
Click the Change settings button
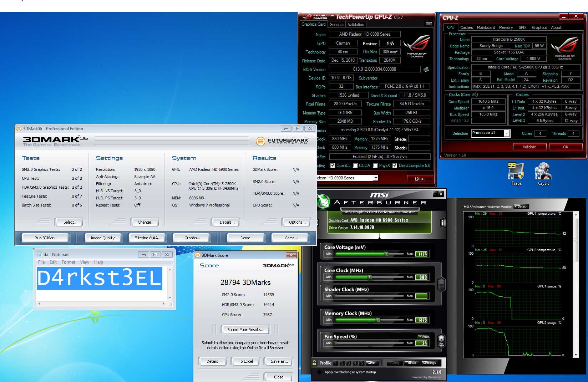pyautogui.click(x=146, y=222)
